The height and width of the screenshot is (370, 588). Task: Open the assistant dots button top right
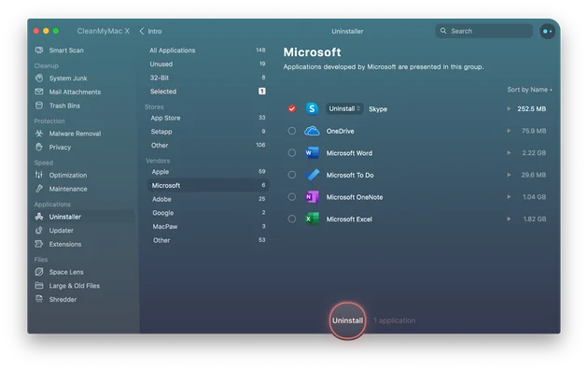547,31
